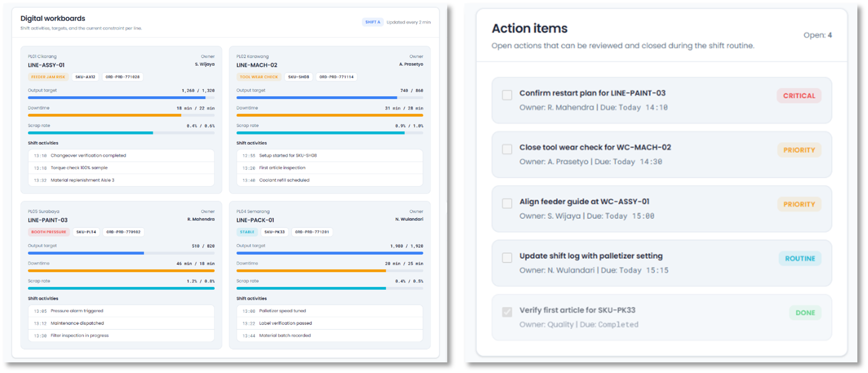The width and height of the screenshot is (868, 373).
Task: Open the Coolant refill scheduled activity row
Action: tap(284, 180)
